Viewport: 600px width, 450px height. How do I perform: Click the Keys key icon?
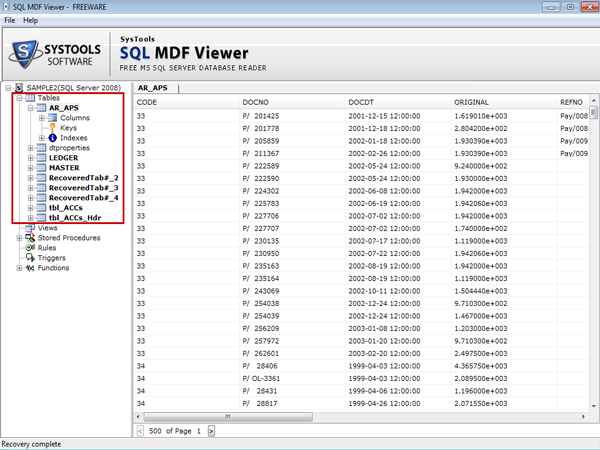[52, 128]
